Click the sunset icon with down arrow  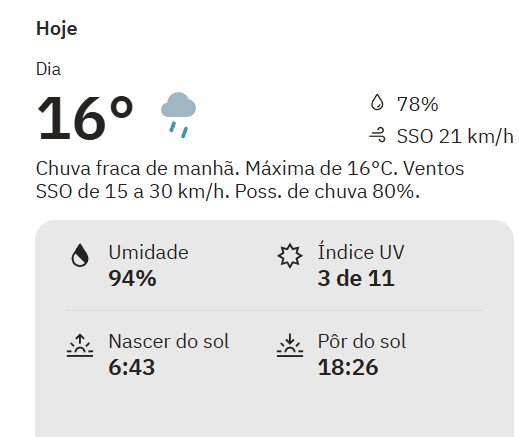pyautogui.click(x=290, y=345)
